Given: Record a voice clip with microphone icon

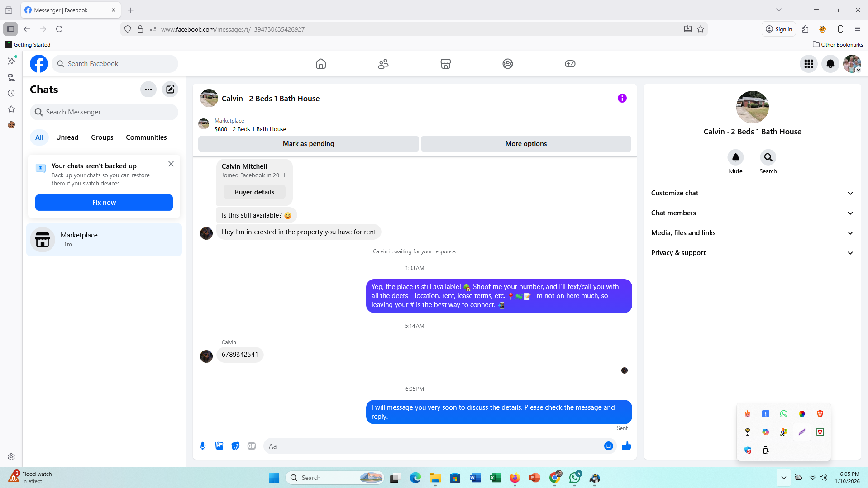Looking at the screenshot, I should 203,446.
